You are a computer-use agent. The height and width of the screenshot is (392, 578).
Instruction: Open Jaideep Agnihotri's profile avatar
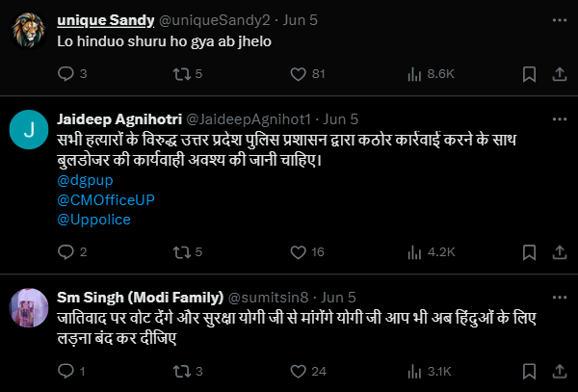(x=30, y=130)
